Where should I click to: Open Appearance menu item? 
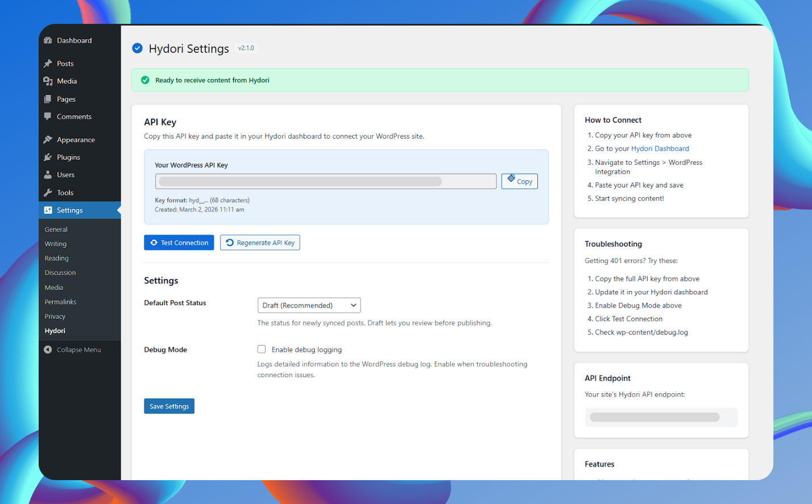click(x=80, y=140)
